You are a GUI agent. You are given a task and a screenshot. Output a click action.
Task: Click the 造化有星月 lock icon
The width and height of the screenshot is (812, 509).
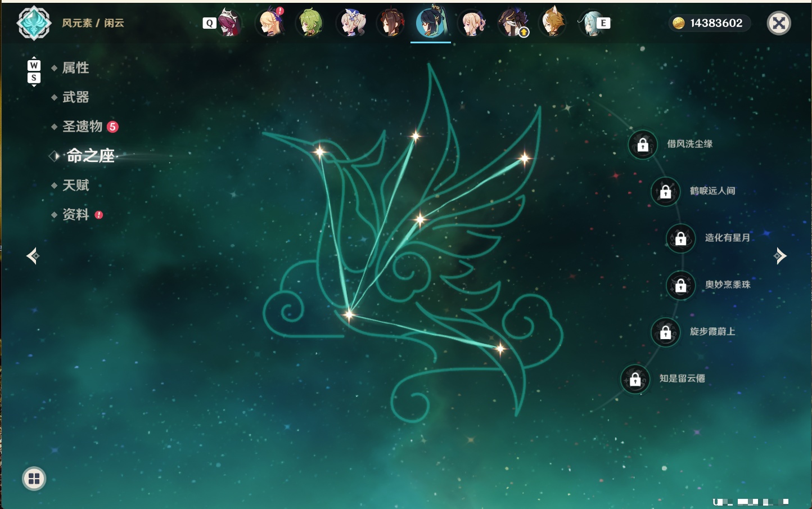pos(681,238)
